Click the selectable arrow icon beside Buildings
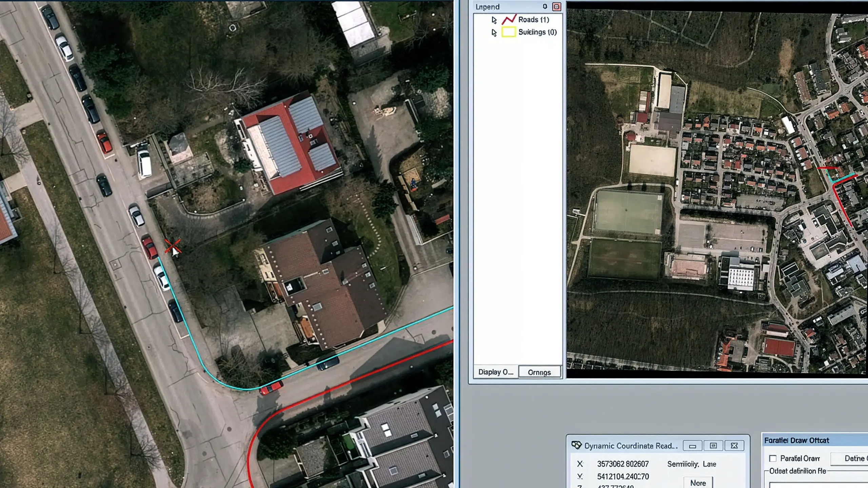Viewport: 868px width, 488px height. [494, 33]
